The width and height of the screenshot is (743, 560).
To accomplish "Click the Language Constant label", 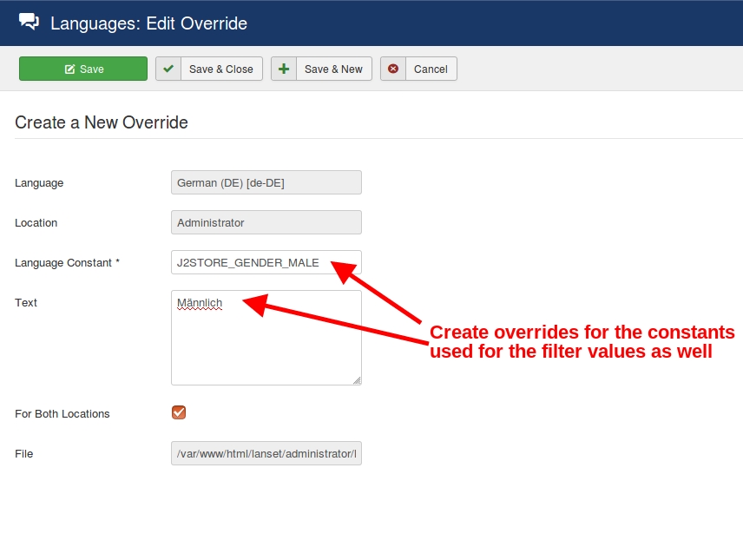I will (67, 263).
